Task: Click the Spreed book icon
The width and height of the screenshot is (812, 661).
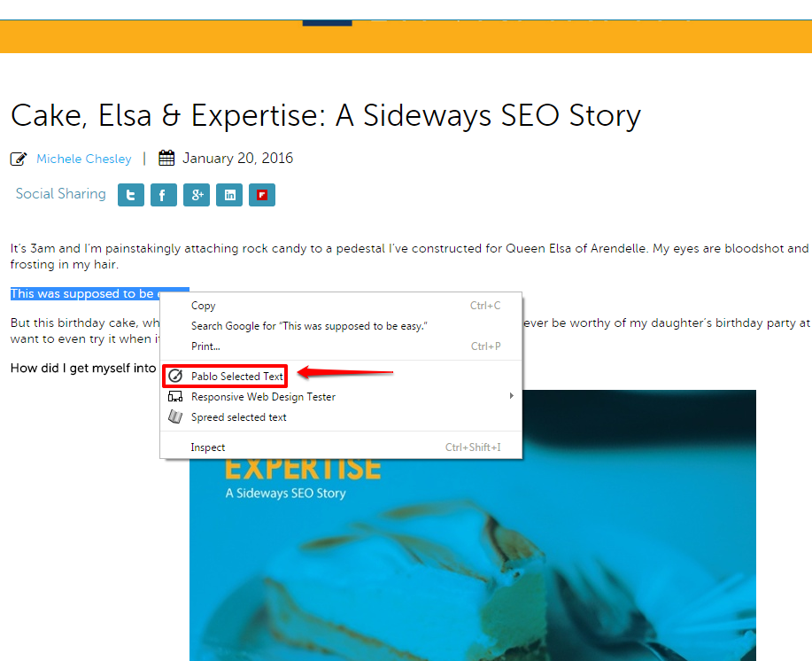Action: point(175,417)
